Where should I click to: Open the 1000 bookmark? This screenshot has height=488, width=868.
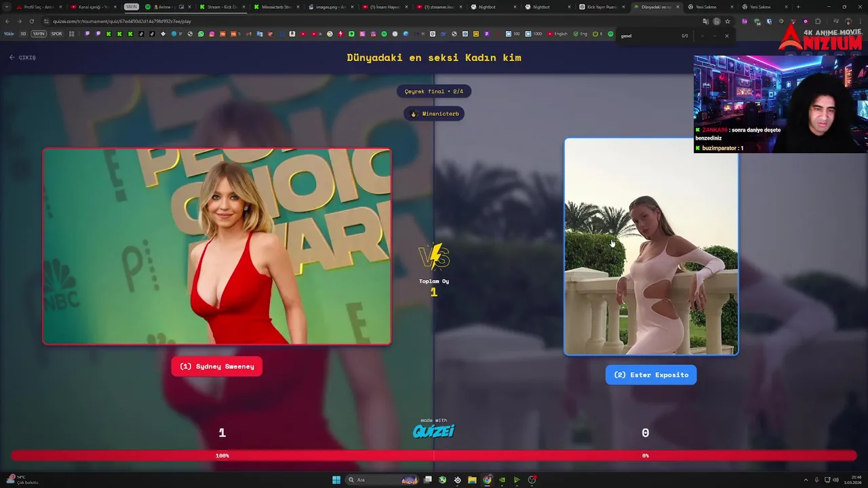coord(534,34)
